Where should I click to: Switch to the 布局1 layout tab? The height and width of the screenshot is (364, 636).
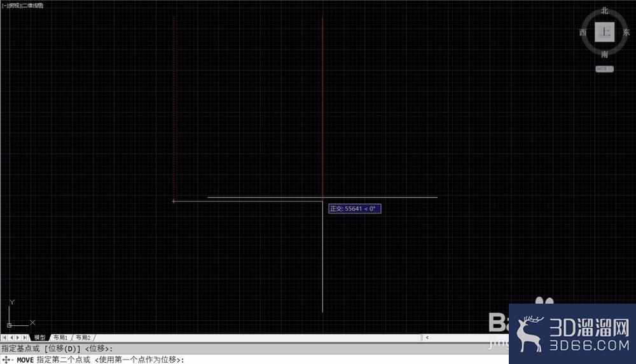coord(61,337)
